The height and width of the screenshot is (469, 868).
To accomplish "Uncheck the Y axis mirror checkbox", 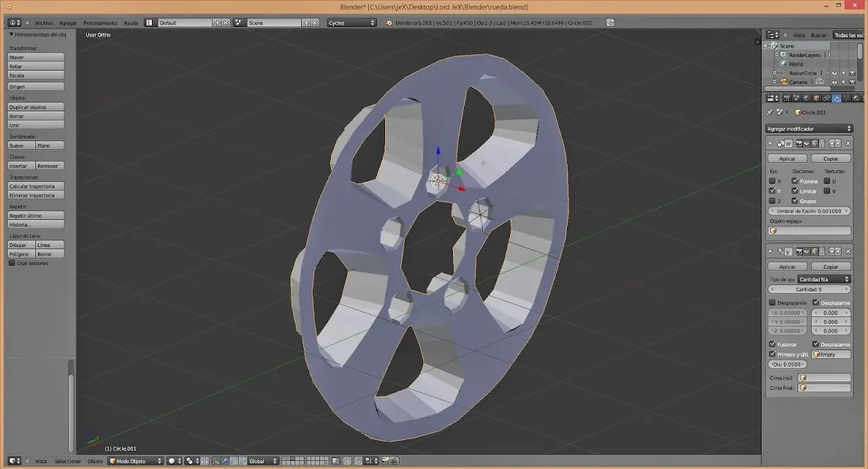I will point(772,191).
